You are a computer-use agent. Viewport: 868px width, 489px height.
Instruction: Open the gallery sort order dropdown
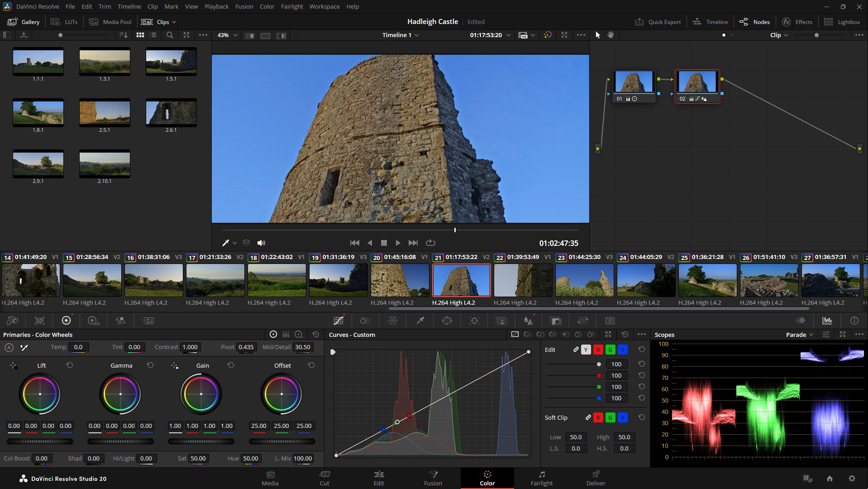tap(123, 35)
